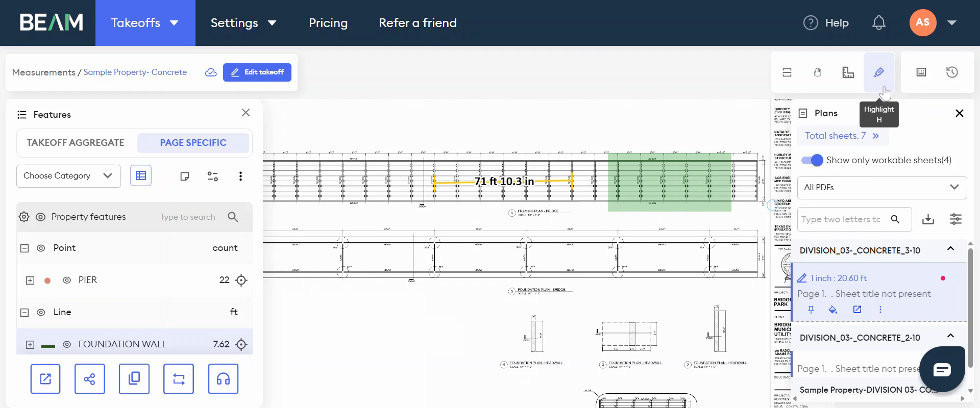Locate PIER feature with crosshair icon
Screen dimensions: 980x408
coord(241,280)
